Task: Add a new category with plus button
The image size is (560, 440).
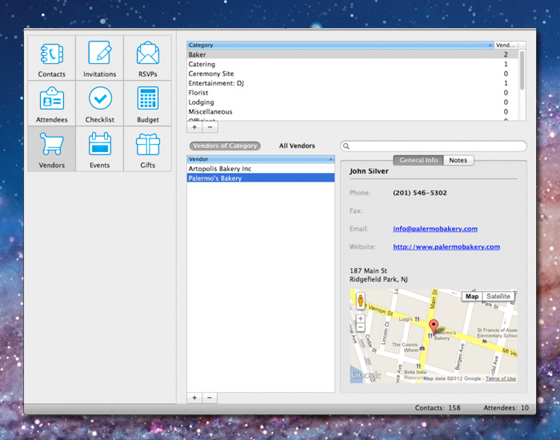Action: [194, 127]
